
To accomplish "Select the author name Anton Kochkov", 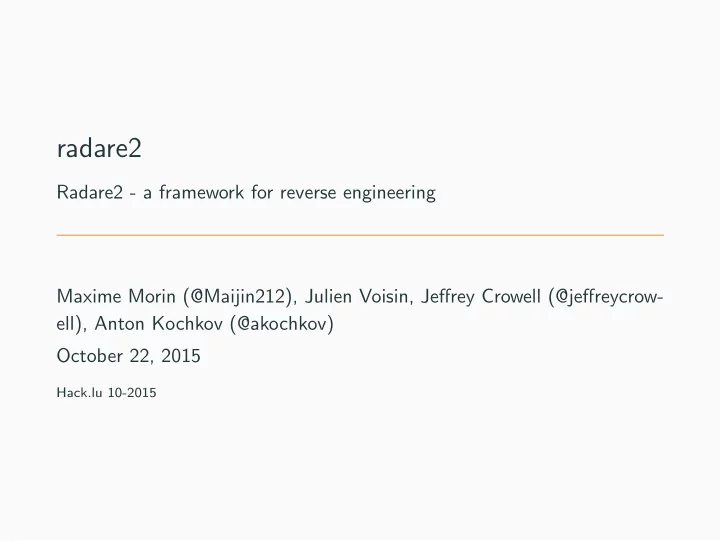I will pos(159,324).
